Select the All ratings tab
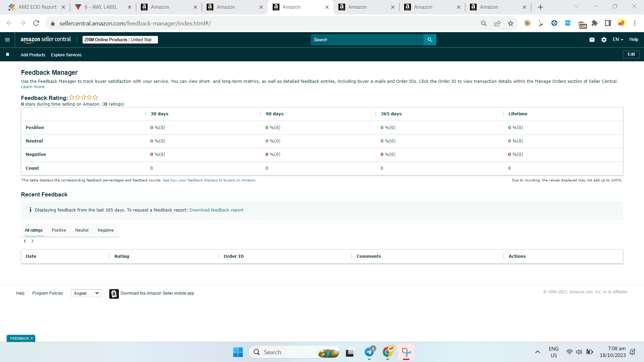 pyautogui.click(x=34, y=230)
